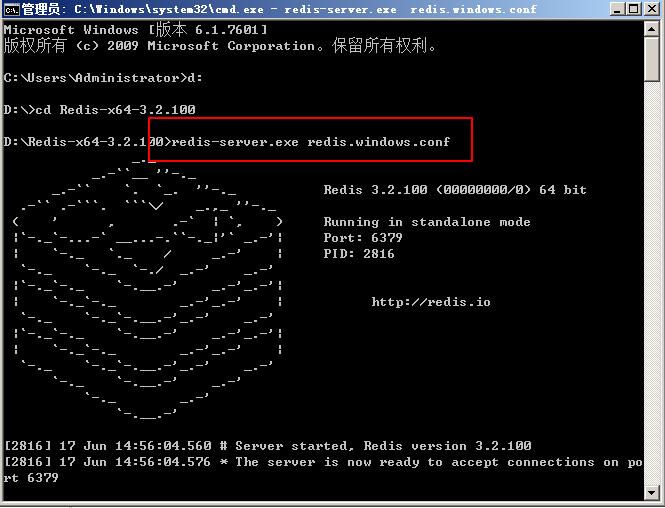Click the 'ready to accept connections' log line
Screen dimensions: 665x508
(323, 462)
